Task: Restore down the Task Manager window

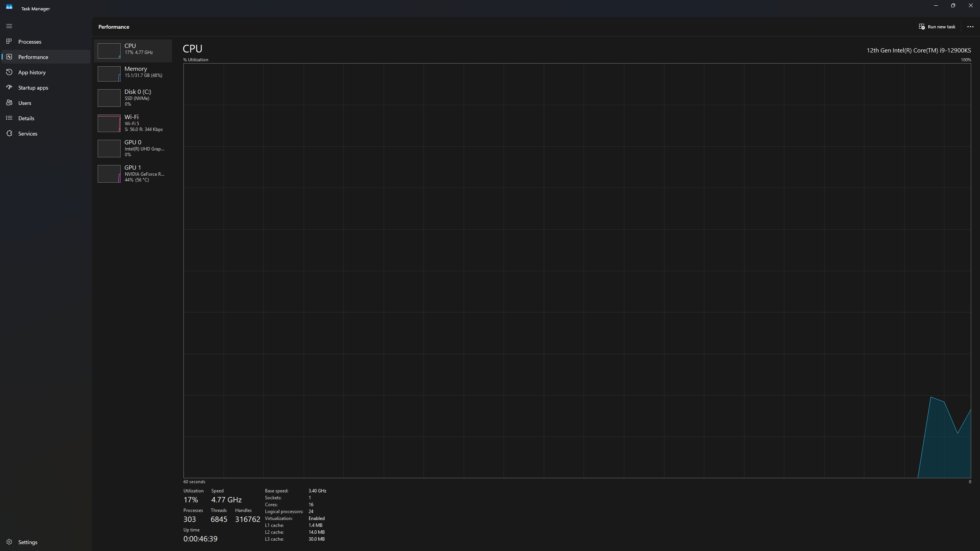Action: tap(953, 5)
